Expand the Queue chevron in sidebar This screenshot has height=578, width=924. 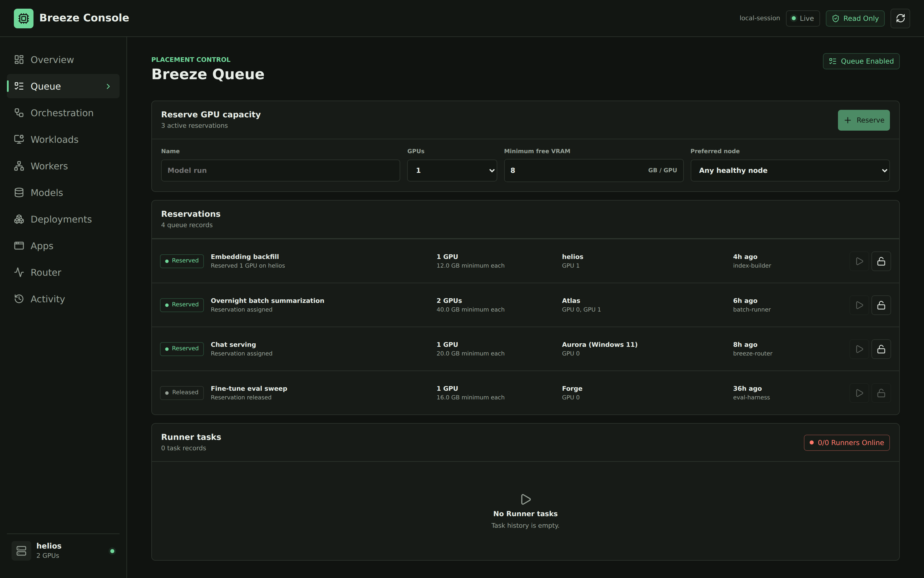tap(108, 86)
